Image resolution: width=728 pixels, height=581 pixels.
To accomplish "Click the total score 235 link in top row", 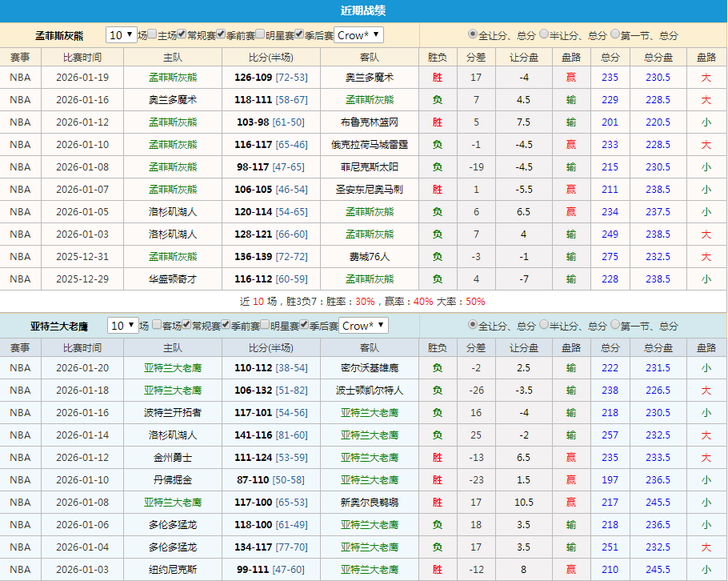I will click(x=610, y=77).
